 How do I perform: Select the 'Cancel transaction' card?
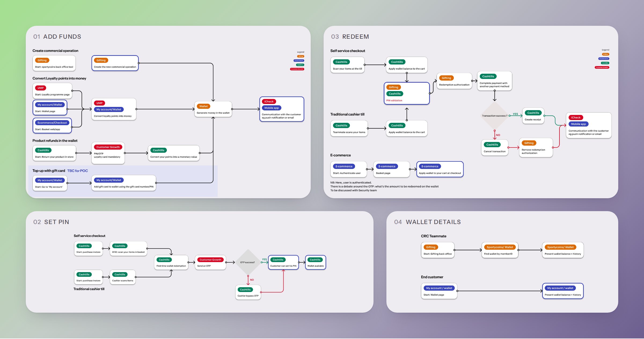coord(495,147)
